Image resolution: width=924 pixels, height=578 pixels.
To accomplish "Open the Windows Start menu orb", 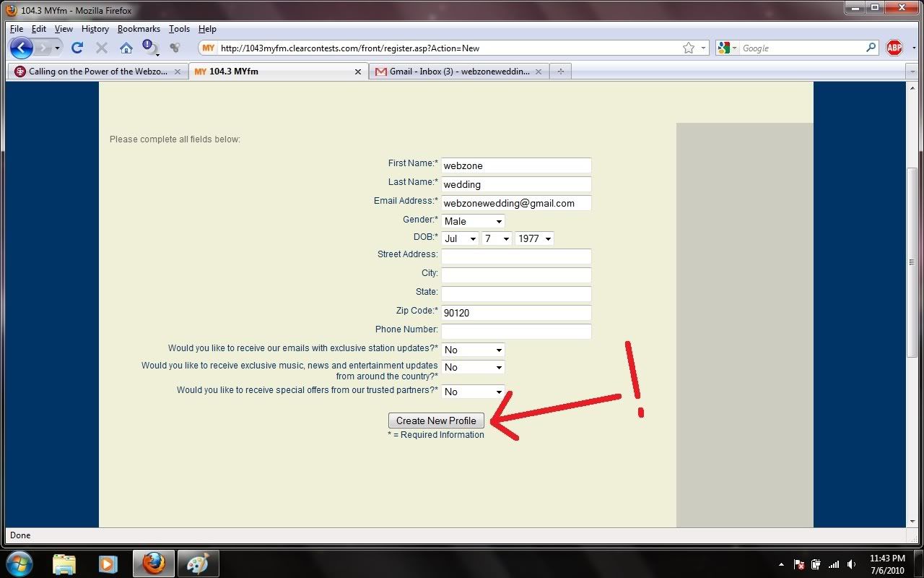I will [19, 563].
